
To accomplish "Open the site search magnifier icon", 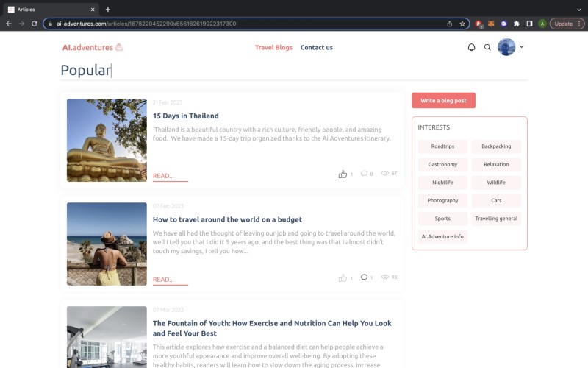I will click(487, 47).
